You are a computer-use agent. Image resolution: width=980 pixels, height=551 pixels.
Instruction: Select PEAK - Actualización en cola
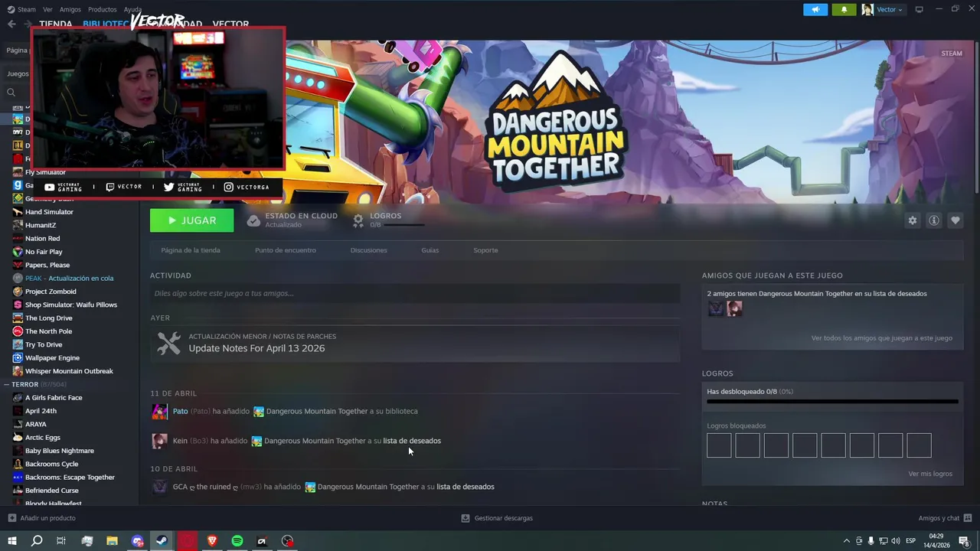[69, 278]
